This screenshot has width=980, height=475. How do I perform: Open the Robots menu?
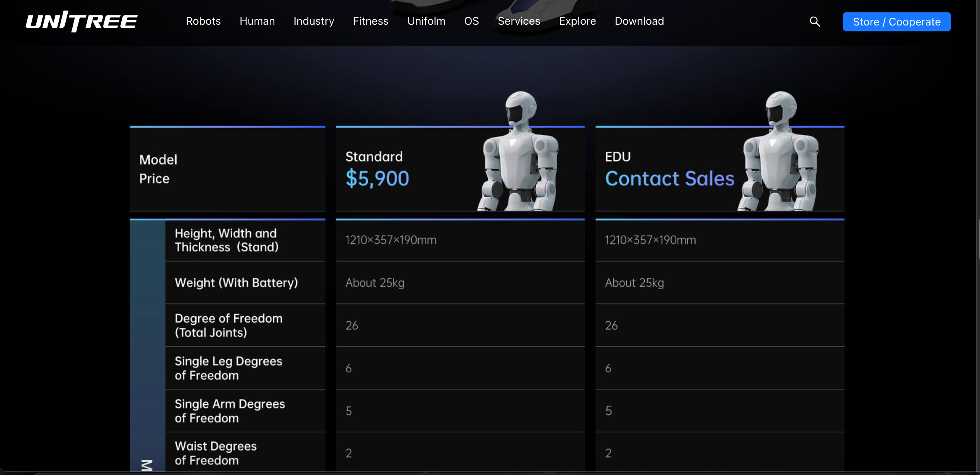(203, 21)
